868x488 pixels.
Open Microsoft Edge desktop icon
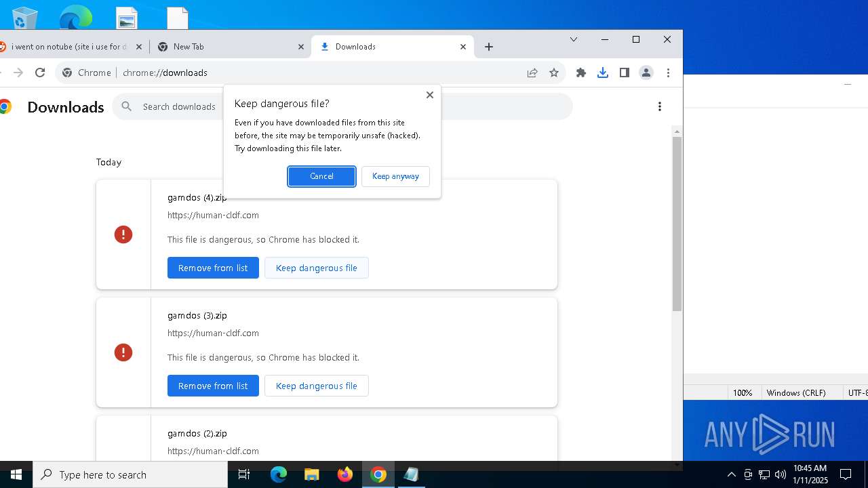(75, 18)
